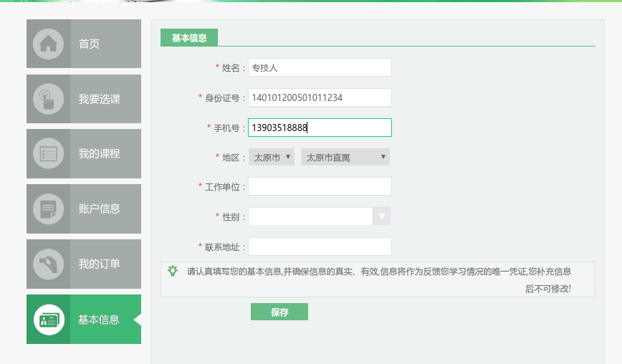Focus the 联系地址 address input field

[320, 246]
